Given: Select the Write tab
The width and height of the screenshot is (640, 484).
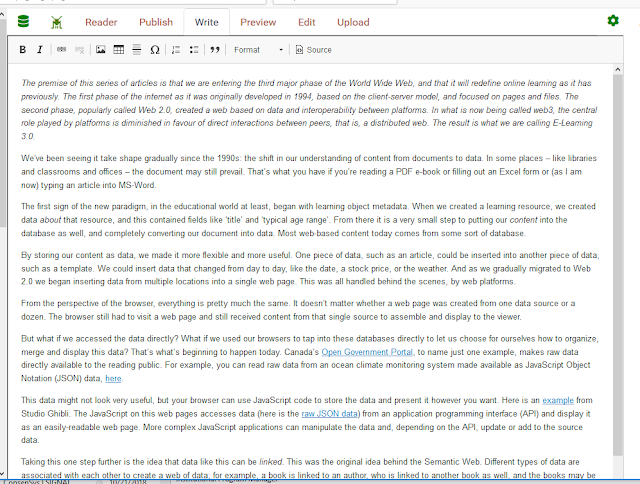Looking at the screenshot, I should (x=207, y=22).
